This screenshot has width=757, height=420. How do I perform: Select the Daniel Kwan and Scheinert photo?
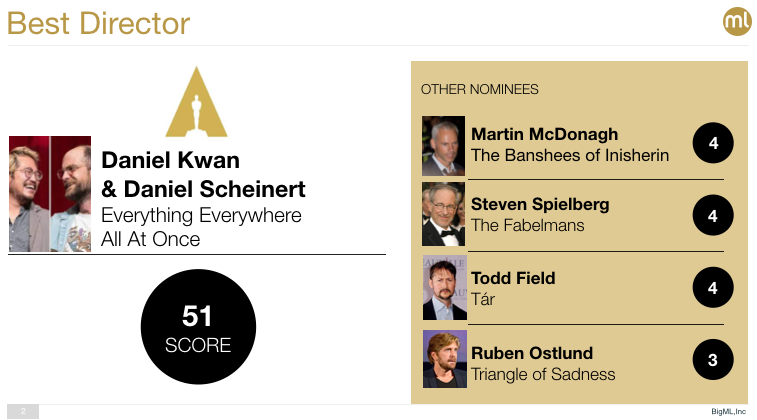pos(50,194)
